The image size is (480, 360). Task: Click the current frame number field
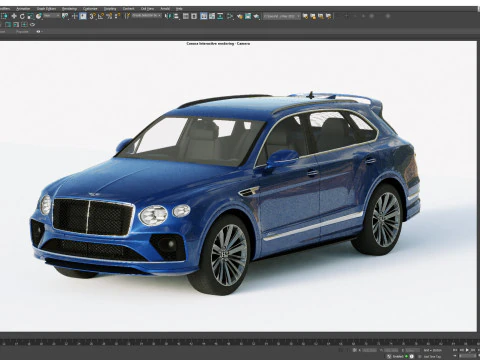tap(468, 356)
